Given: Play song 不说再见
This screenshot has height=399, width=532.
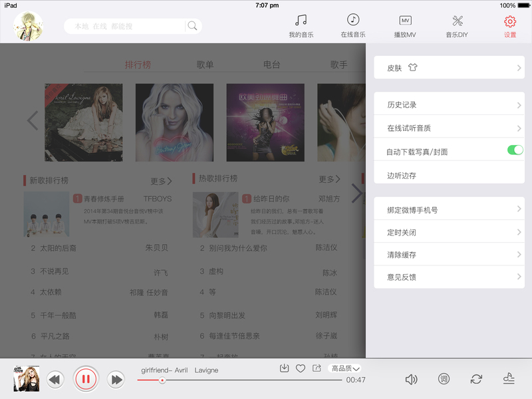Looking at the screenshot, I should pyautogui.click(x=55, y=271).
